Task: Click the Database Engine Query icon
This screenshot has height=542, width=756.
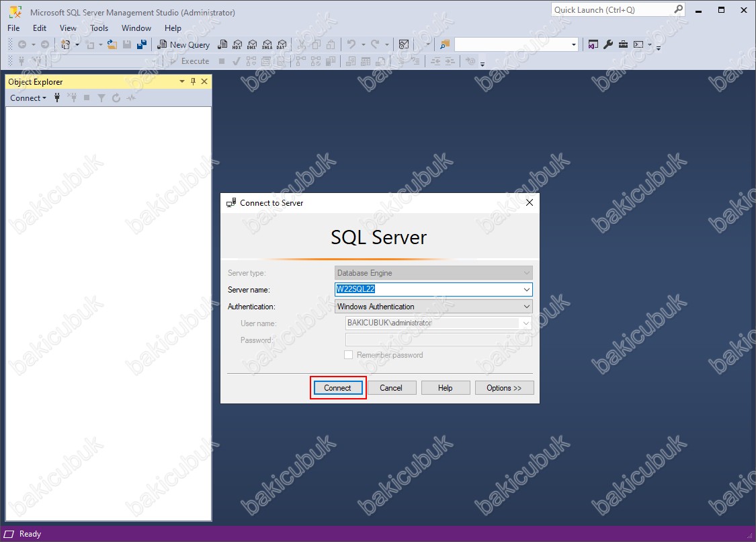Action: (x=222, y=44)
